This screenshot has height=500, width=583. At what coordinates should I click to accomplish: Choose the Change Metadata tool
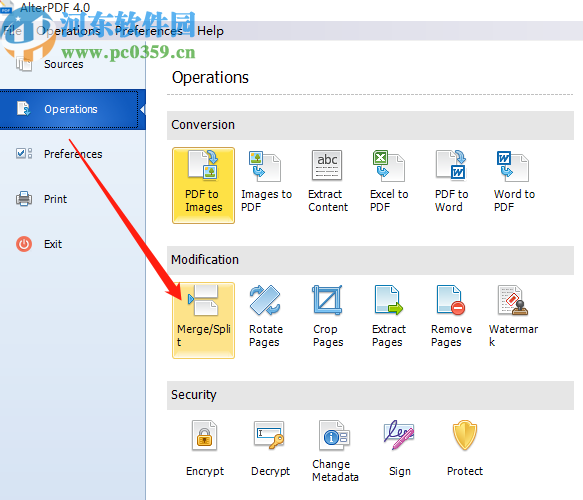(x=335, y=451)
